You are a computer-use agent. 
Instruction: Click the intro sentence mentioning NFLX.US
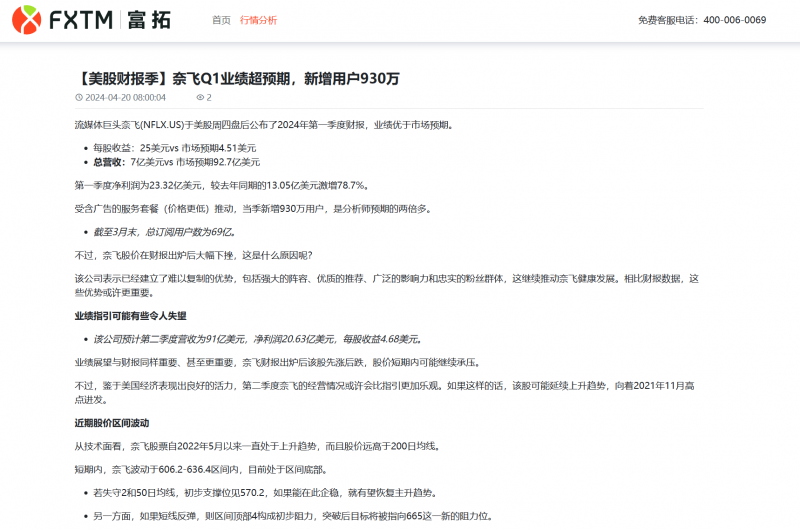click(264, 125)
